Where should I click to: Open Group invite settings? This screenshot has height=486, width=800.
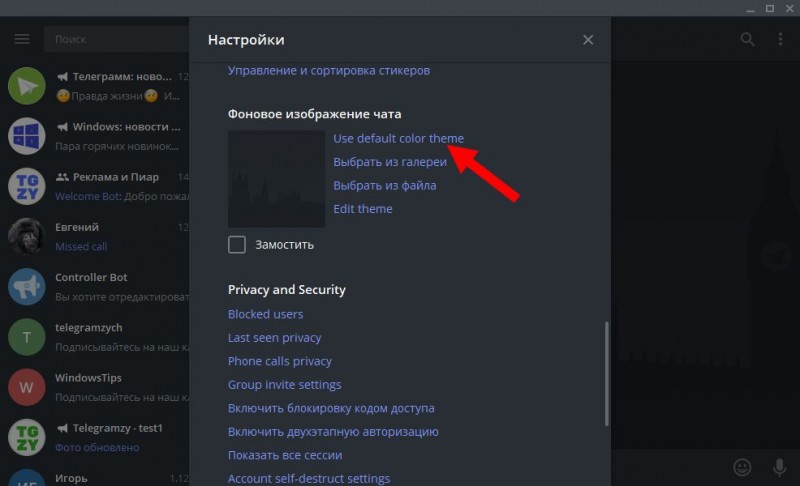[x=284, y=385]
